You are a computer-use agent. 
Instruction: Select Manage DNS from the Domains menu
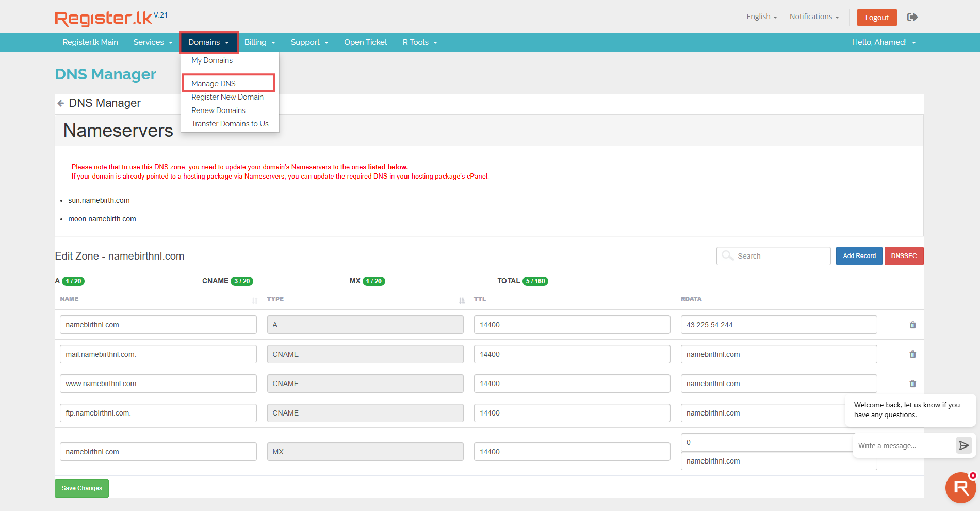coord(213,83)
